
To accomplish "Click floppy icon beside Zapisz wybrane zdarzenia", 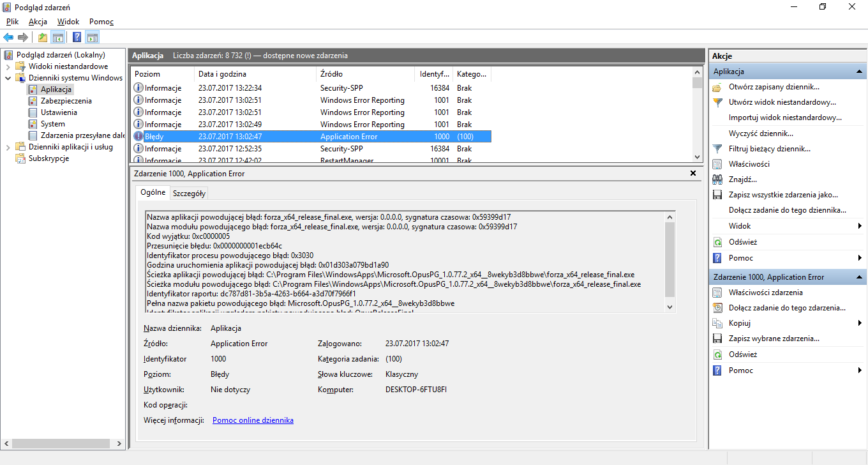I will coord(717,339).
